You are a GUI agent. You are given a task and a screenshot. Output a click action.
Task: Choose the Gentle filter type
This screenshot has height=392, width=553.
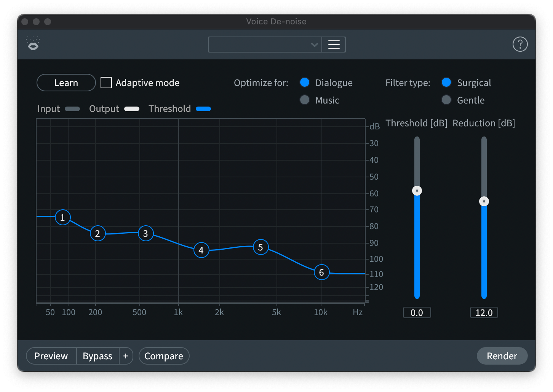pyautogui.click(x=446, y=100)
